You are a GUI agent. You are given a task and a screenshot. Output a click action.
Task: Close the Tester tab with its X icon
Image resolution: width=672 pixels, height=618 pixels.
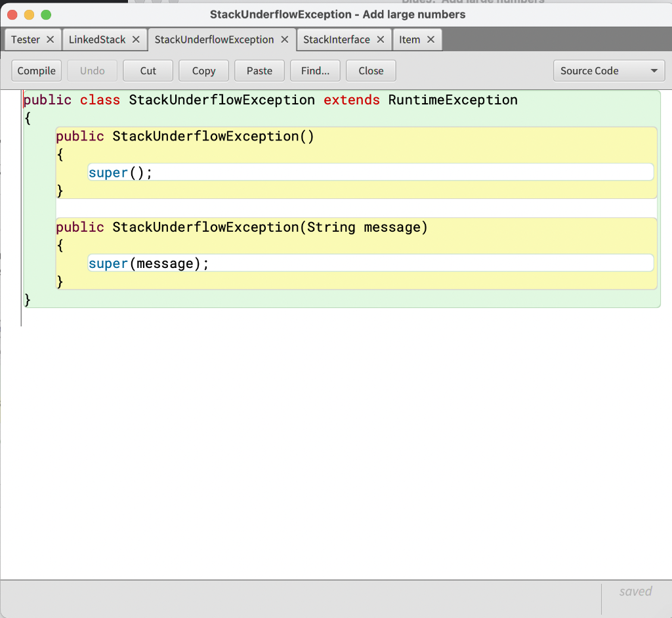(x=51, y=39)
